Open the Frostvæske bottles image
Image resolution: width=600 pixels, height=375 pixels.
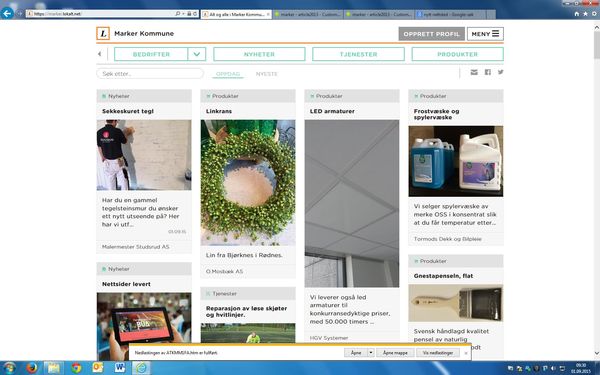pyautogui.click(x=456, y=161)
